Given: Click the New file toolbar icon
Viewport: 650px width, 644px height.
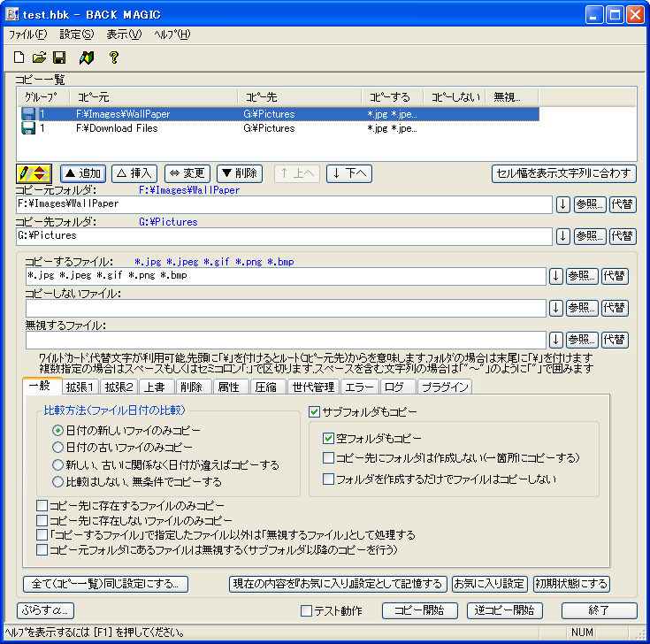Looking at the screenshot, I should coord(19,57).
